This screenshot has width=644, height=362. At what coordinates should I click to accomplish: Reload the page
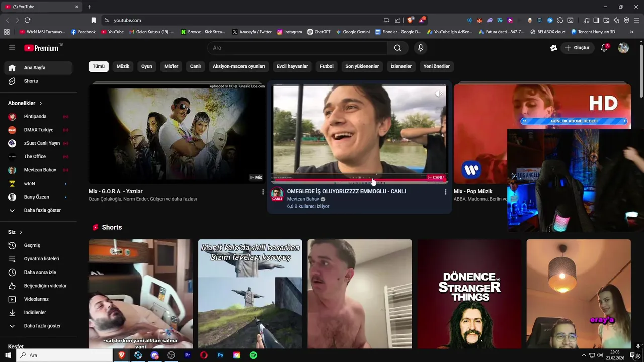pos(27,20)
